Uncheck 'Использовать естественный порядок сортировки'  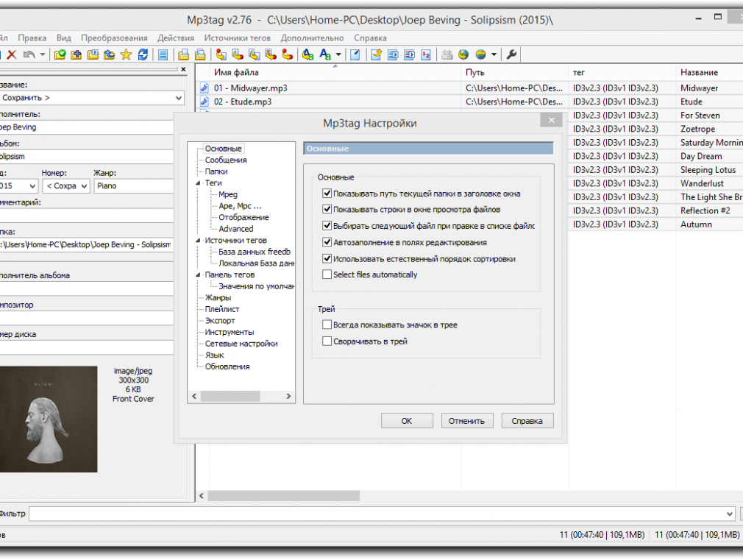click(327, 259)
